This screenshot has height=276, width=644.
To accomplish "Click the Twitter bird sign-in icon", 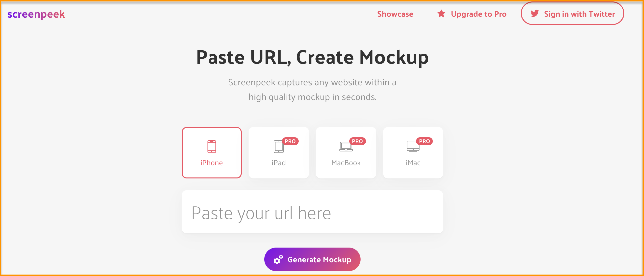I will 534,14.
